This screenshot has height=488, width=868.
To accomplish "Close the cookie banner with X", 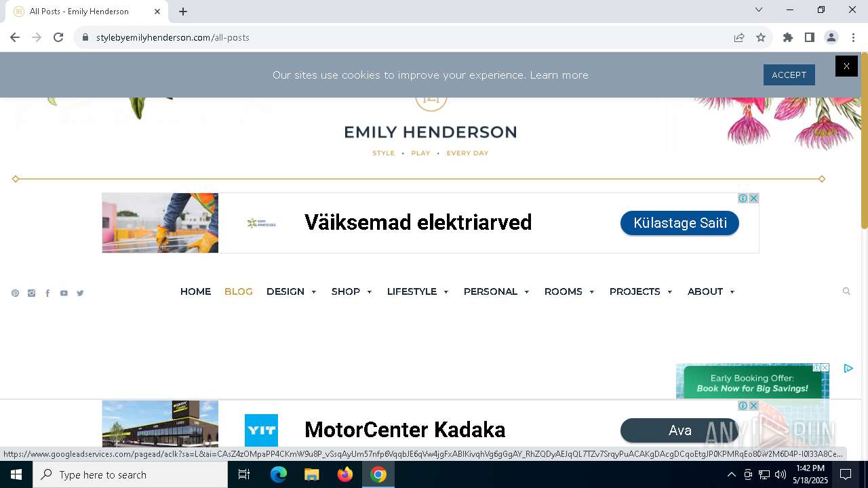I will coord(846,66).
